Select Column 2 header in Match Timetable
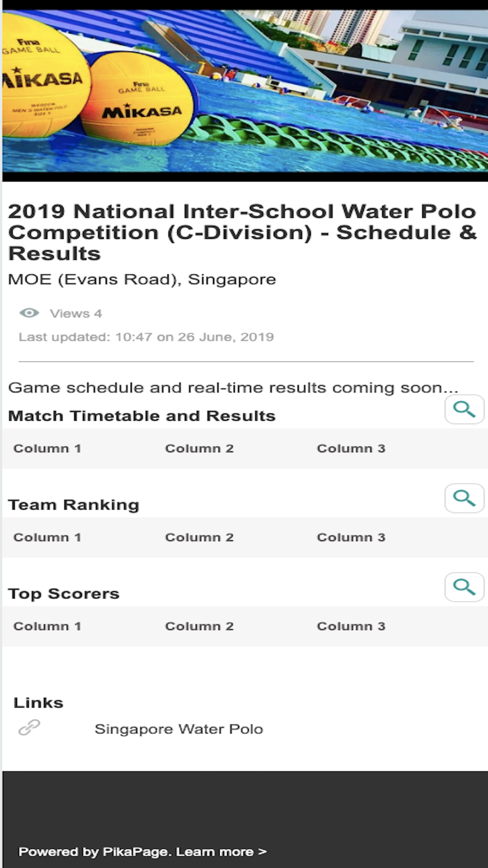 tap(199, 448)
